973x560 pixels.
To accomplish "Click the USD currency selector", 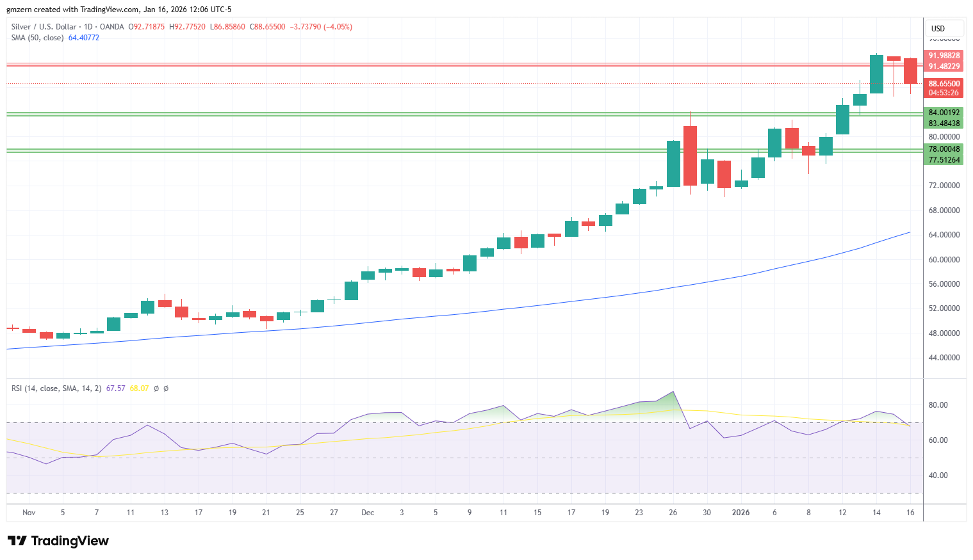I will pos(944,29).
